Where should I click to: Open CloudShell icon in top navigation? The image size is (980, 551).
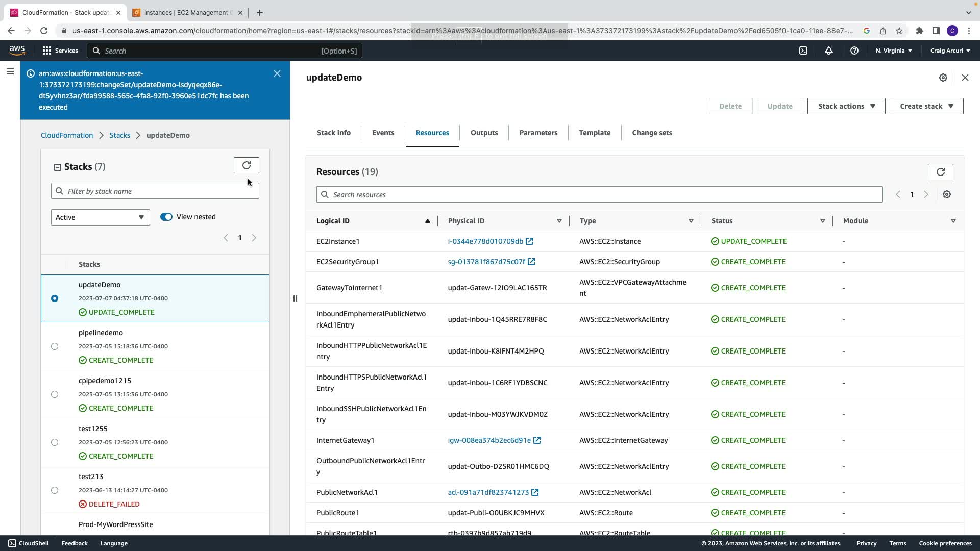(x=803, y=51)
